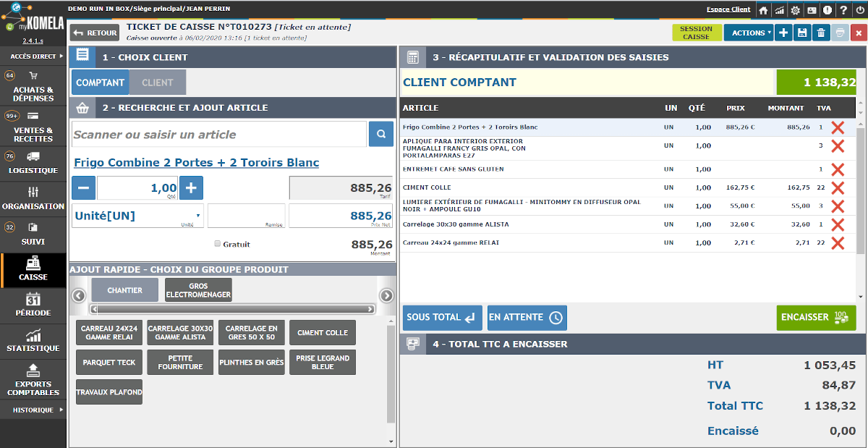Add PARQUET TECK quick product

click(x=109, y=362)
